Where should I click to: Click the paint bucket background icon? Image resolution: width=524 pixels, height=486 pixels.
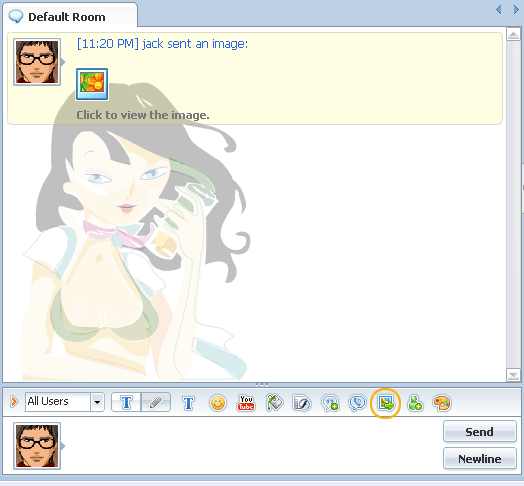tap(274, 402)
